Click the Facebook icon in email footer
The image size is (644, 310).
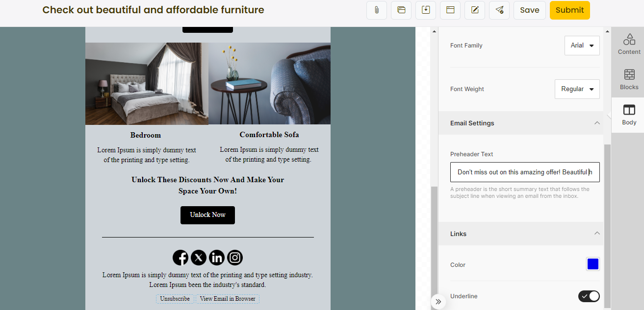pos(180,258)
